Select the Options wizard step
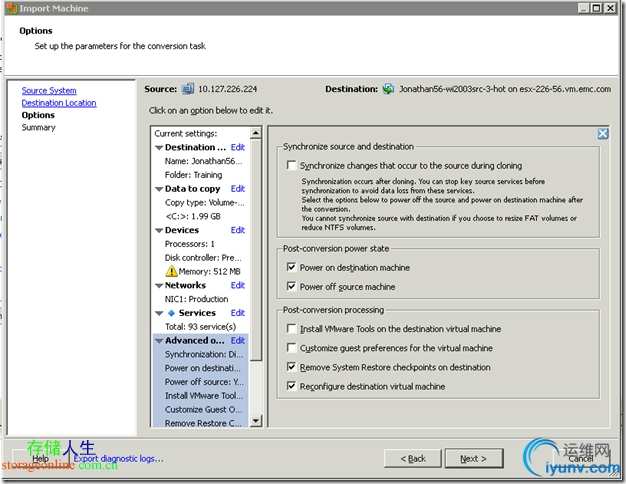 click(x=38, y=115)
